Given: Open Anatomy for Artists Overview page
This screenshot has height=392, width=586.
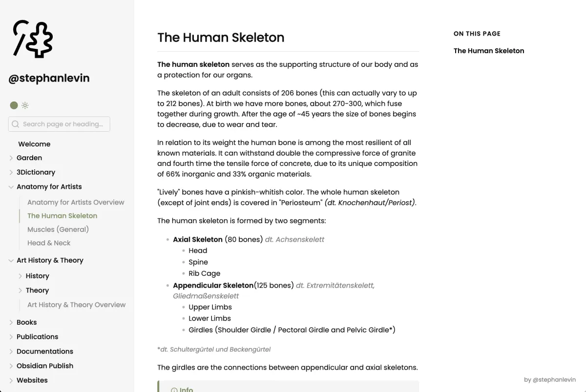Looking at the screenshot, I should pyautogui.click(x=76, y=202).
